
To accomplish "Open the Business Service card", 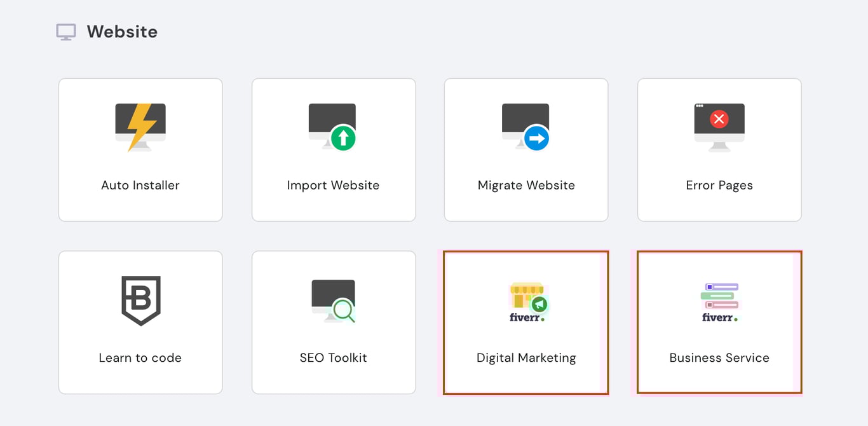I will [719, 356].
